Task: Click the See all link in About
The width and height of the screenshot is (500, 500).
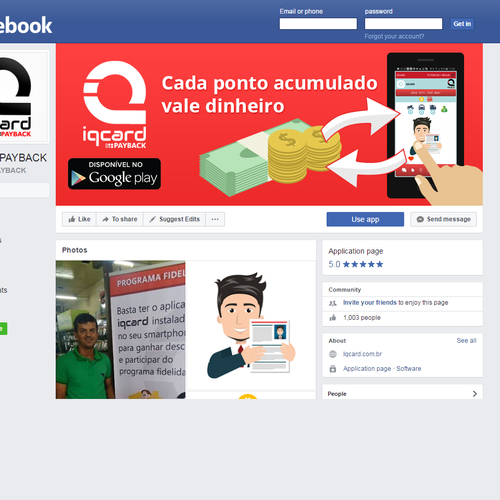Action: (466, 341)
